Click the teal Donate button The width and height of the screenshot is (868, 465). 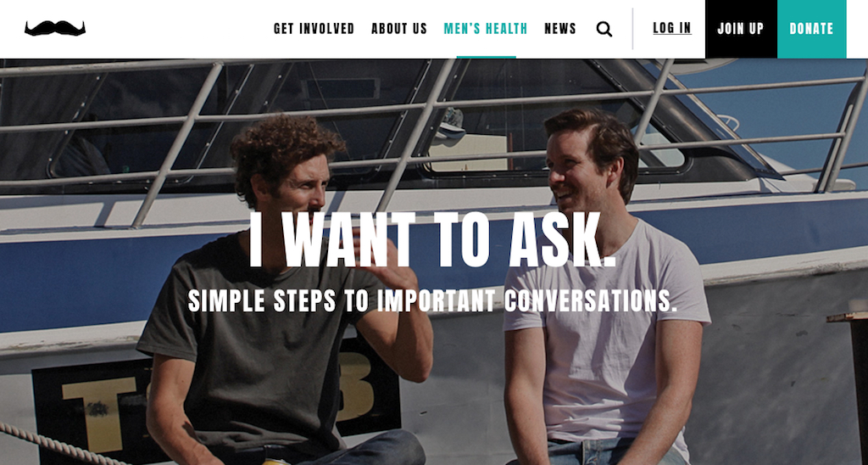tap(811, 29)
